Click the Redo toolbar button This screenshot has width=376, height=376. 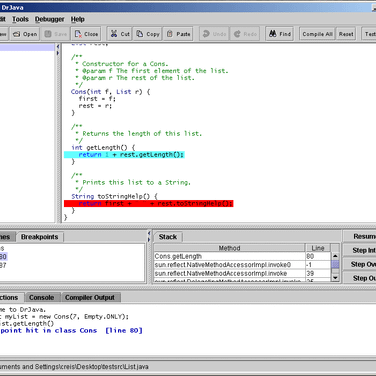point(245,34)
